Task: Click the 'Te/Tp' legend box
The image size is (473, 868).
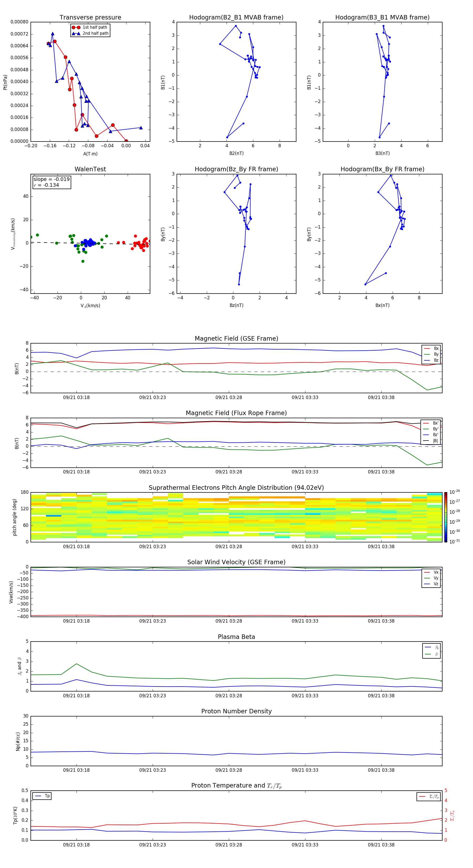Action: [429, 796]
